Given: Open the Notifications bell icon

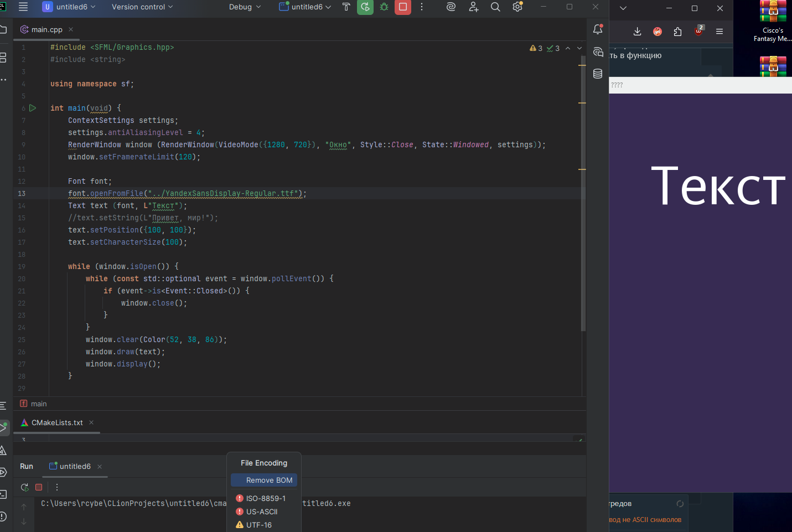Looking at the screenshot, I should 598,30.
